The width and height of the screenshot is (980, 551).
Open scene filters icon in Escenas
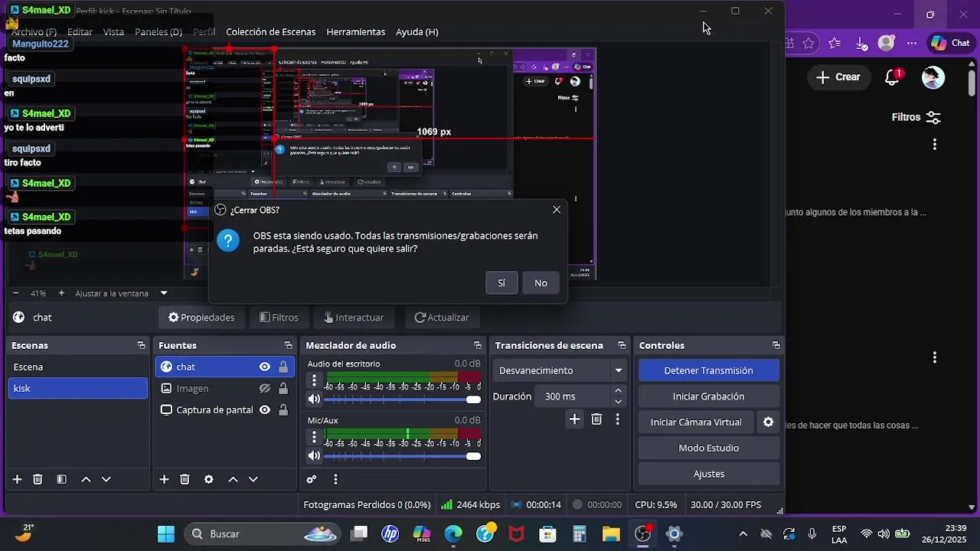pyautogui.click(x=61, y=480)
